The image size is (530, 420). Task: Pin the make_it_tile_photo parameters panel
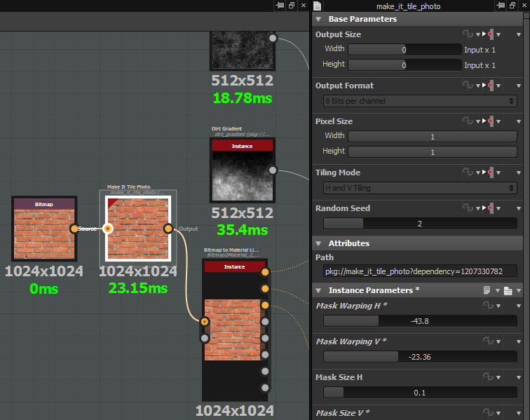point(501,6)
